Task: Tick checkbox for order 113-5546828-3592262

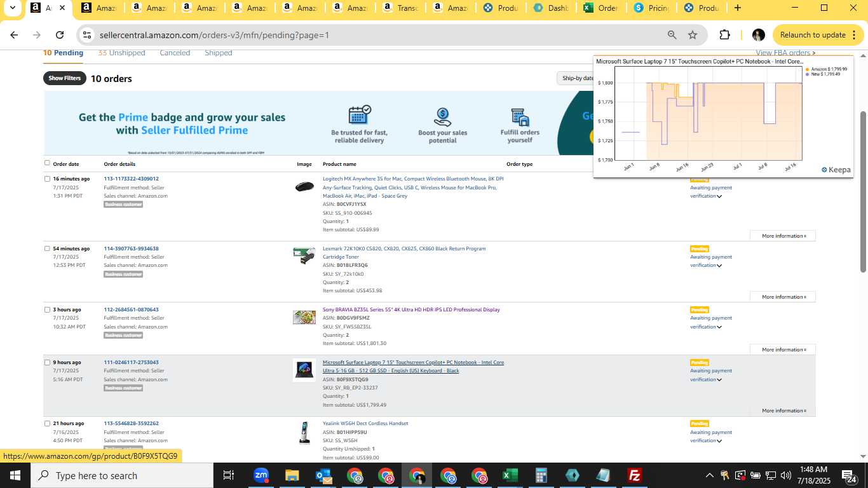Action: (47, 423)
